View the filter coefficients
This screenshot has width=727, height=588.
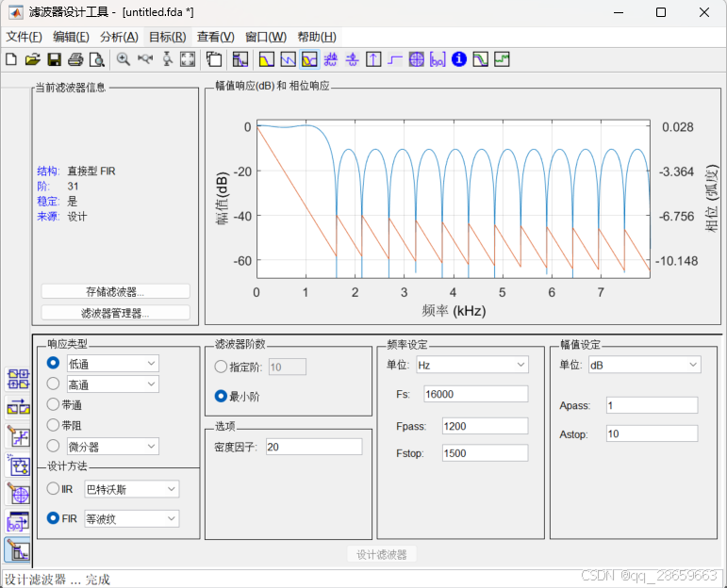coord(438,59)
